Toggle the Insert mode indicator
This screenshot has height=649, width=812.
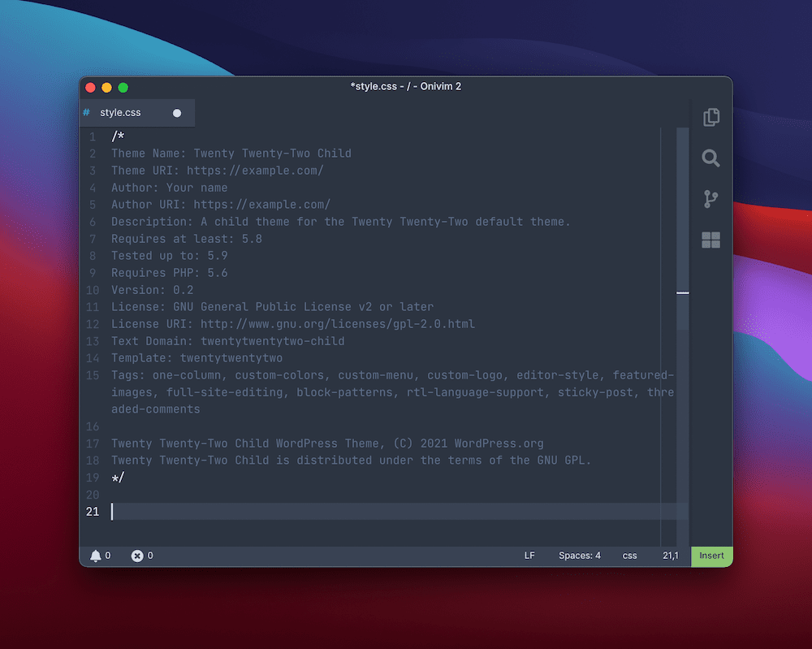point(711,556)
